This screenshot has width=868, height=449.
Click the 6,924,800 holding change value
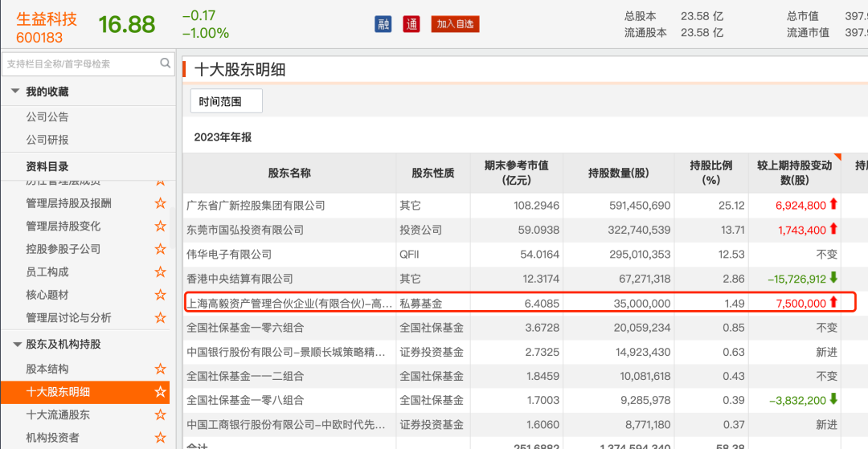click(x=801, y=206)
